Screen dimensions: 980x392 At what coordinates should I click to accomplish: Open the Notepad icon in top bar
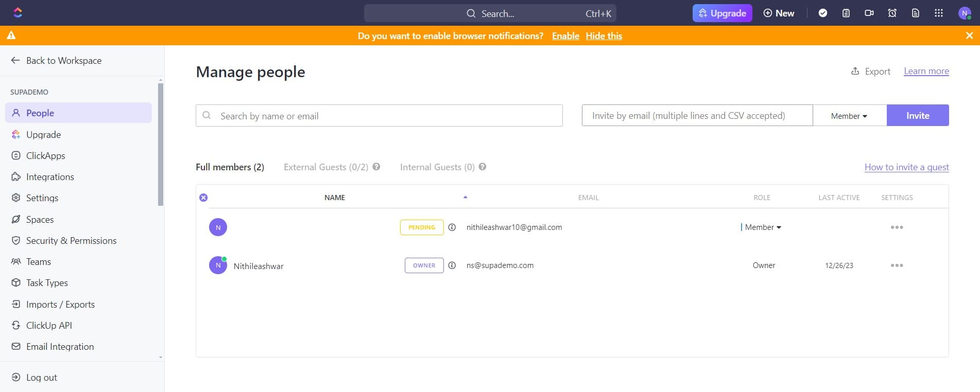[x=846, y=13]
